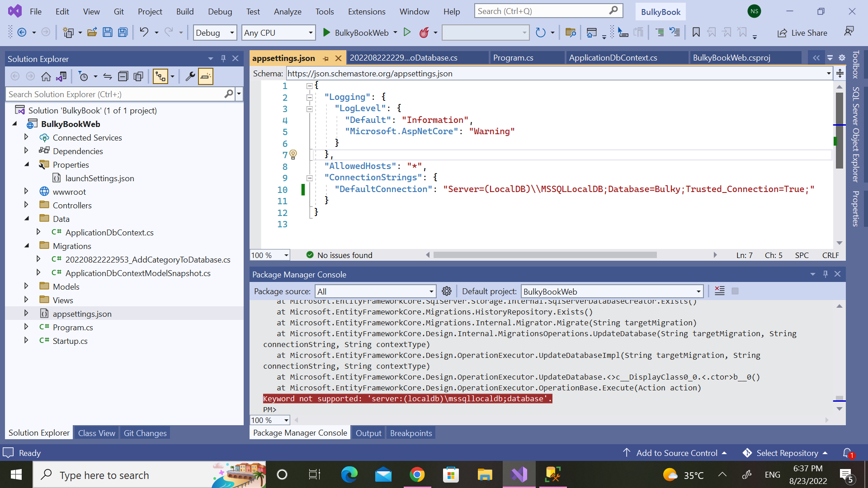Viewport: 868px width, 488px height.
Task: Switch to ApplicationDbContext.cs tab
Action: pos(613,58)
